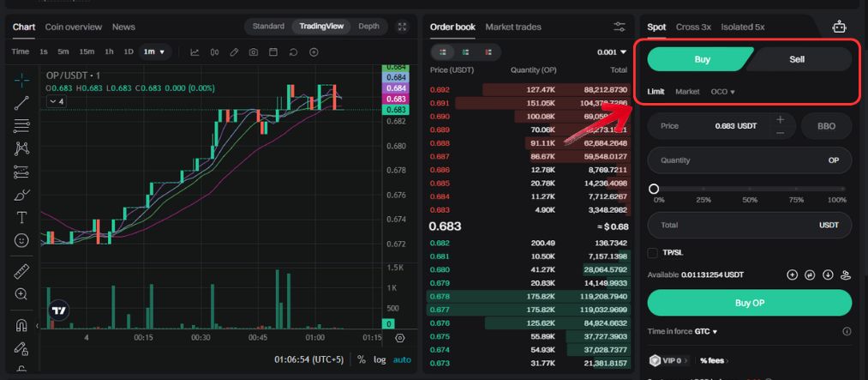Increase price with the plus stepper

[x=780, y=119]
